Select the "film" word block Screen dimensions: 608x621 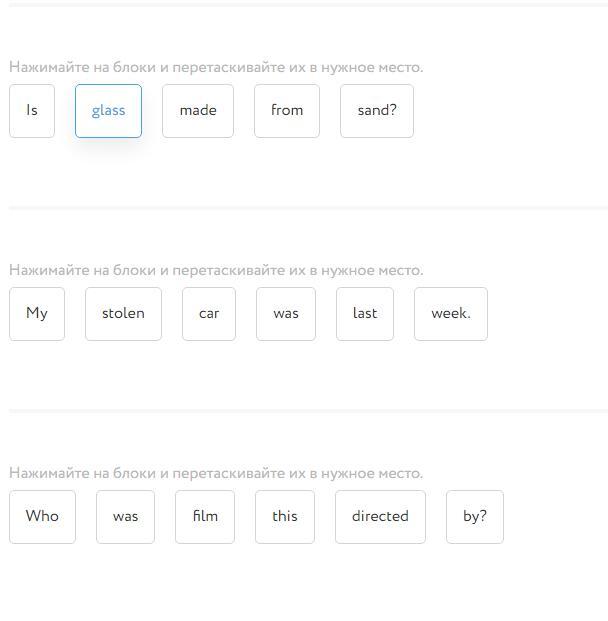pos(205,517)
